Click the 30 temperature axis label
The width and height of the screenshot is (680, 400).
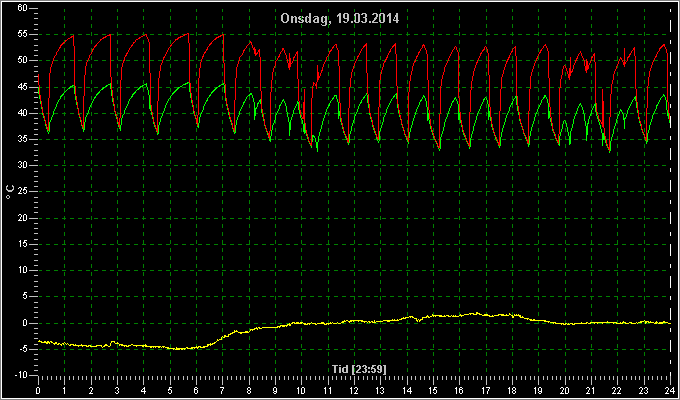[x=23, y=166]
